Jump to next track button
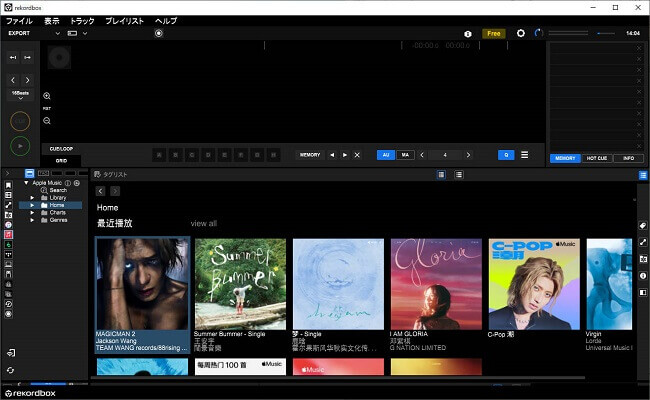The image size is (650, 400). click(x=27, y=57)
